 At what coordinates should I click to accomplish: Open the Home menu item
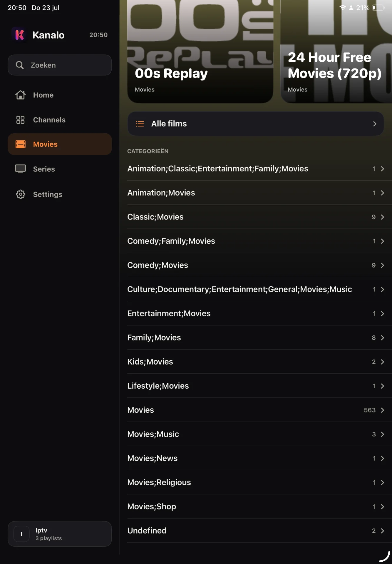[60, 95]
